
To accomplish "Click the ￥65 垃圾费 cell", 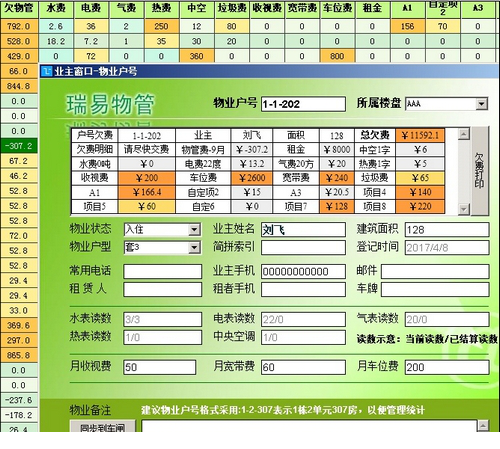I will click(420, 178).
